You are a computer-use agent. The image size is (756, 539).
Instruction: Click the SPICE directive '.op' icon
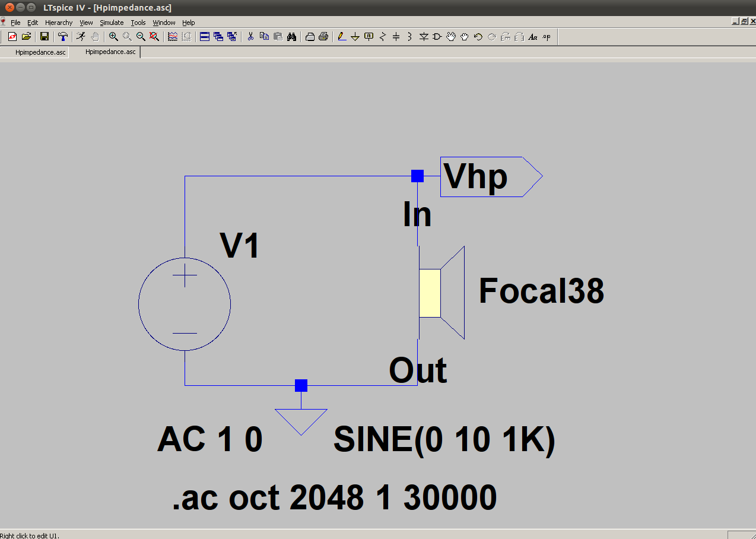[x=547, y=37]
